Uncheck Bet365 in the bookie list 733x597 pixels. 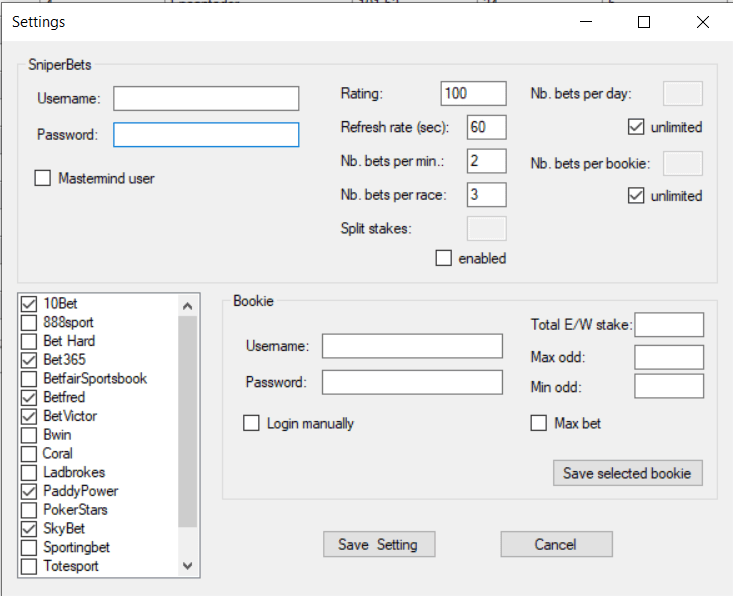(x=29, y=359)
